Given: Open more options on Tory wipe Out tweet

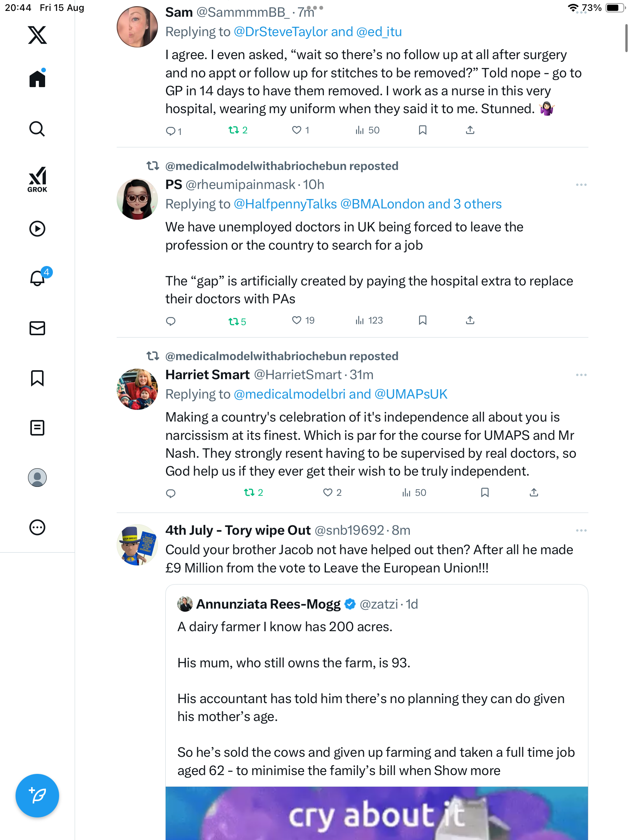Looking at the screenshot, I should point(581,530).
